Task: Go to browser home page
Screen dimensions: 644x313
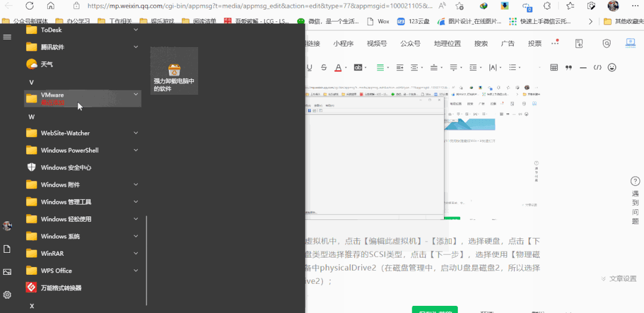Action: [51, 6]
